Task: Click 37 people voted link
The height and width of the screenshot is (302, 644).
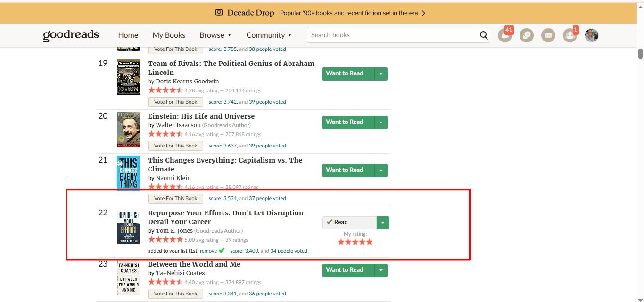Action: point(267,198)
